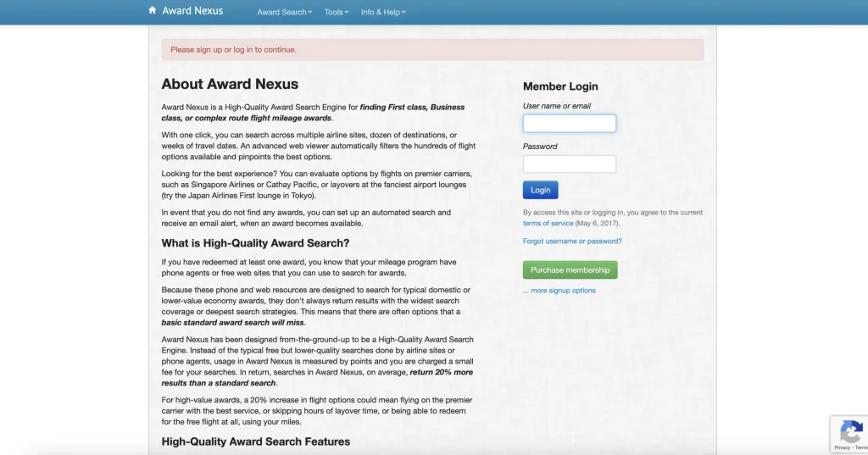Viewport: 868px width, 455px height.
Task: Click the Password field label
Action: (540, 146)
